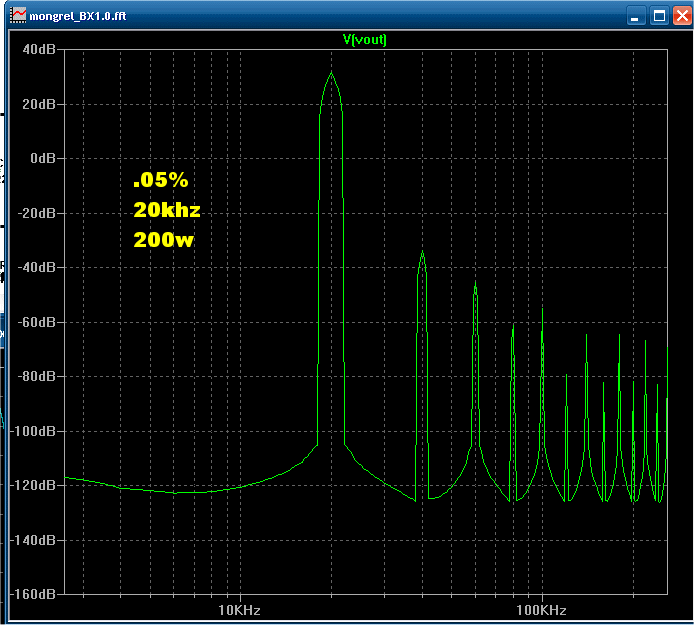Click the 20dB axis label
The height and width of the screenshot is (625, 694).
point(39,104)
